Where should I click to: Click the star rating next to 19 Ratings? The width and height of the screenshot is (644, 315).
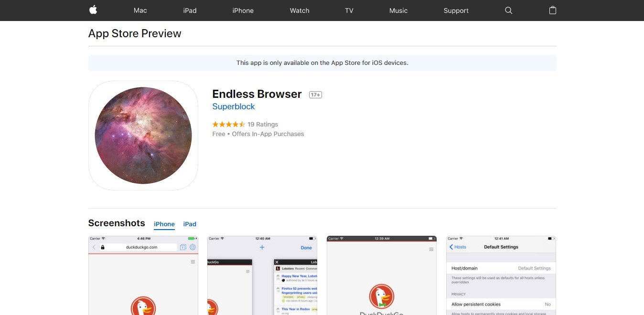(229, 125)
